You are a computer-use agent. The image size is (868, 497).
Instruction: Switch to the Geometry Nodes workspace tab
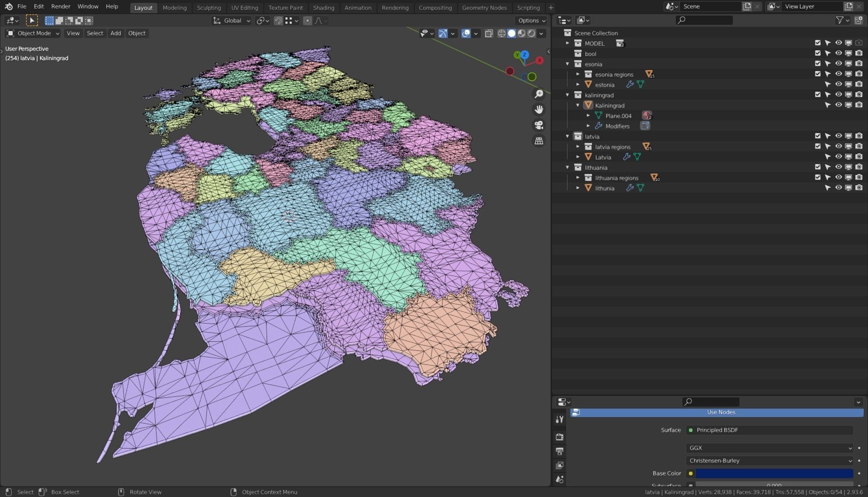(484, 8)
